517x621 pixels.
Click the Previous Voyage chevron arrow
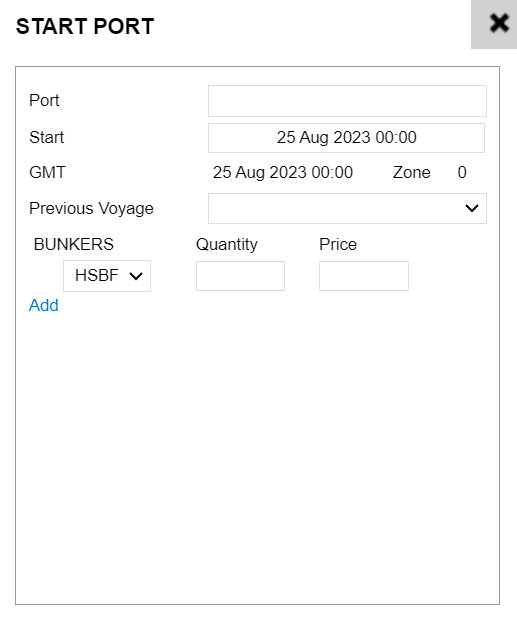471,208
